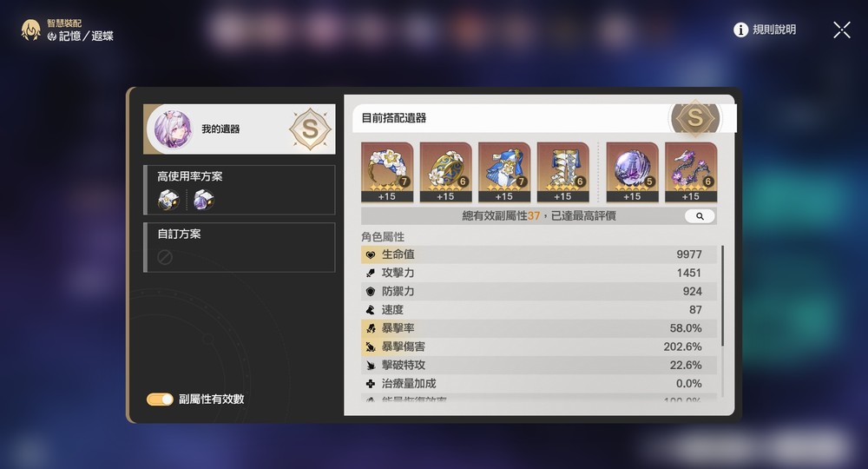Viewport: 868px width, 469px height.
Task: Select the white boots relic piece
Action: point(563,172)
